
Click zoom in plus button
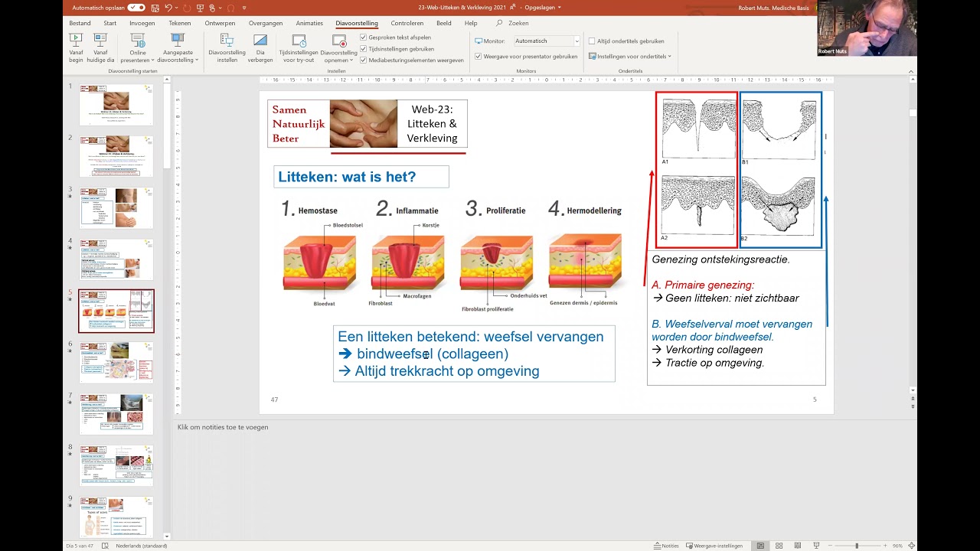[884, 546]
